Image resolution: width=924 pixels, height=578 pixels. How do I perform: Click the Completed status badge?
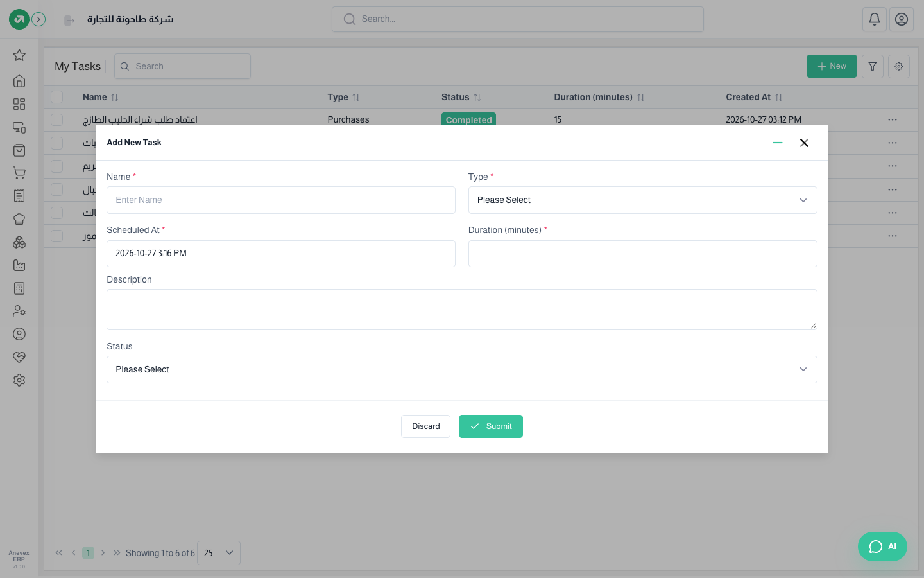coord(468,119)
